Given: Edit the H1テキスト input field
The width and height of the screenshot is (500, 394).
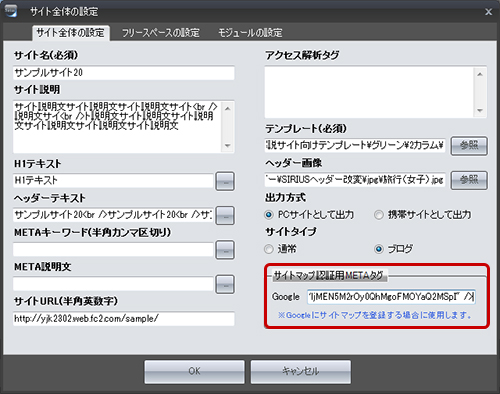Looking at the screenshot, I should pos(113,180).
